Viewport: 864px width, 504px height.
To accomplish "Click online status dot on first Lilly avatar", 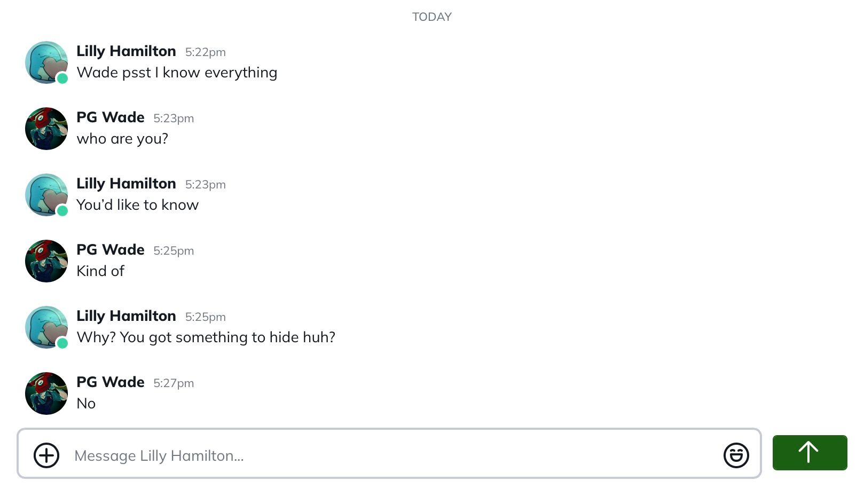I will coord(62,78).
